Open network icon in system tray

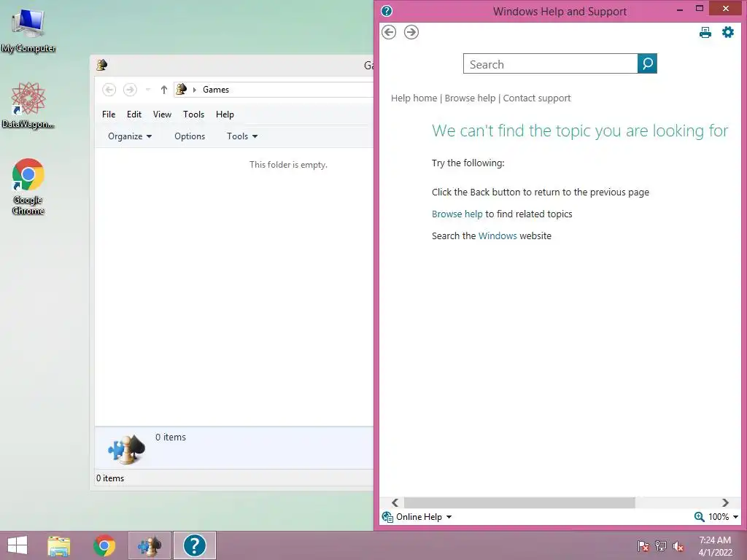[661, 546]
